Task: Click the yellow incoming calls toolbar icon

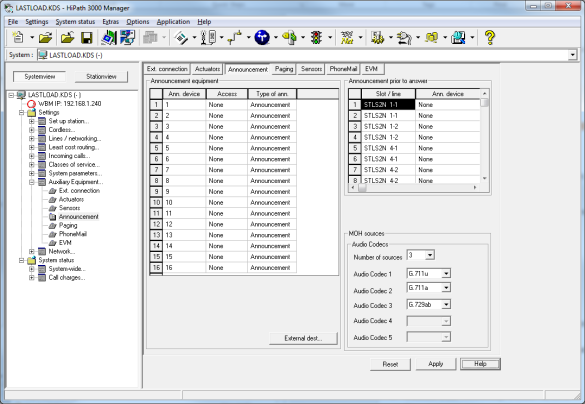Action: pos(290,38)
